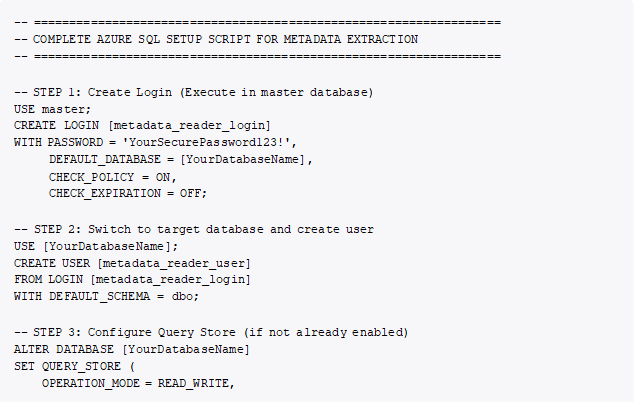
Task: Click the password string 'YourSecurePassword123!'
Action: coord(208,143)
